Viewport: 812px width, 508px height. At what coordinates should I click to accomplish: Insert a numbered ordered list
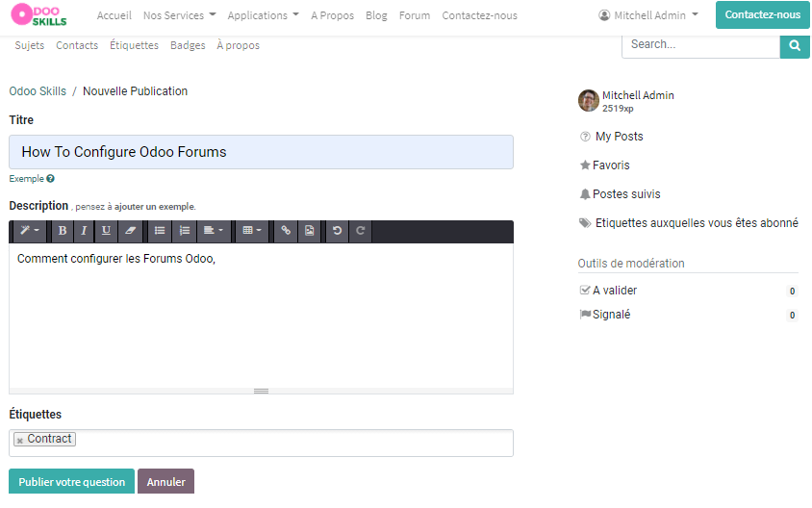184,231
